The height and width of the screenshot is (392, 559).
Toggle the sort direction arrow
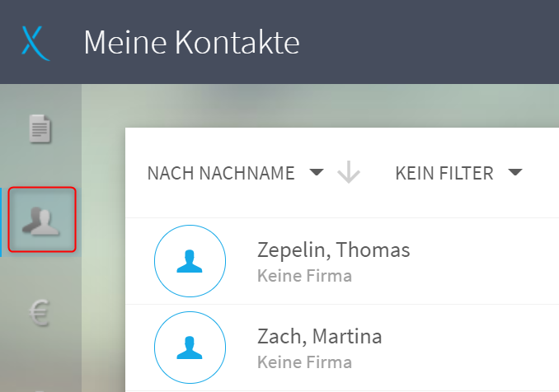[x=349, y=172]
